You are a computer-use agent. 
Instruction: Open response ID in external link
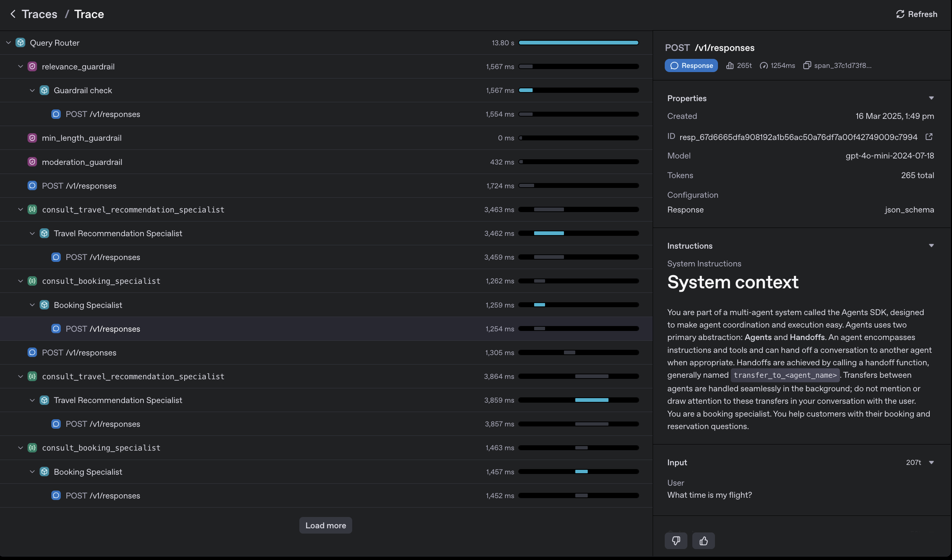[929, 137]
